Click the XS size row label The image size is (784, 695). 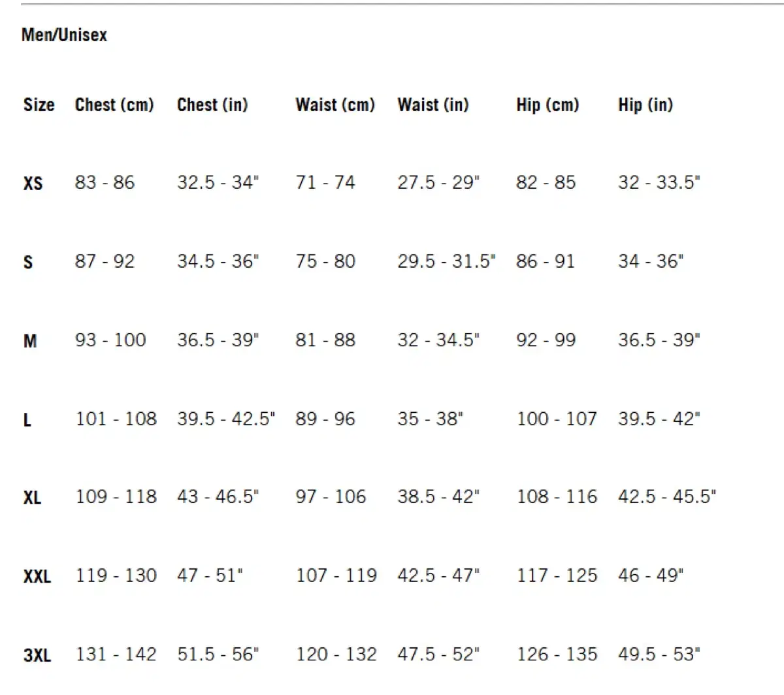pos(33,184)
